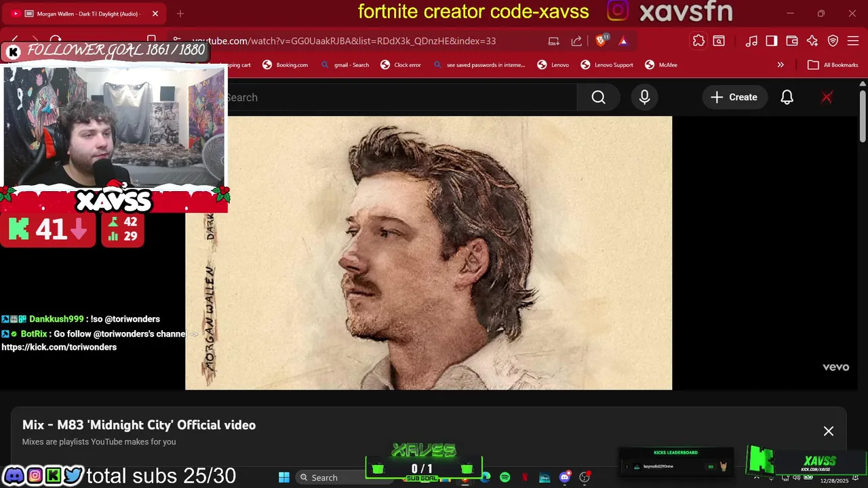This screenshot has width=868, height=488.
Task: Open a new browser tab
Action: (x=180, y=14)
